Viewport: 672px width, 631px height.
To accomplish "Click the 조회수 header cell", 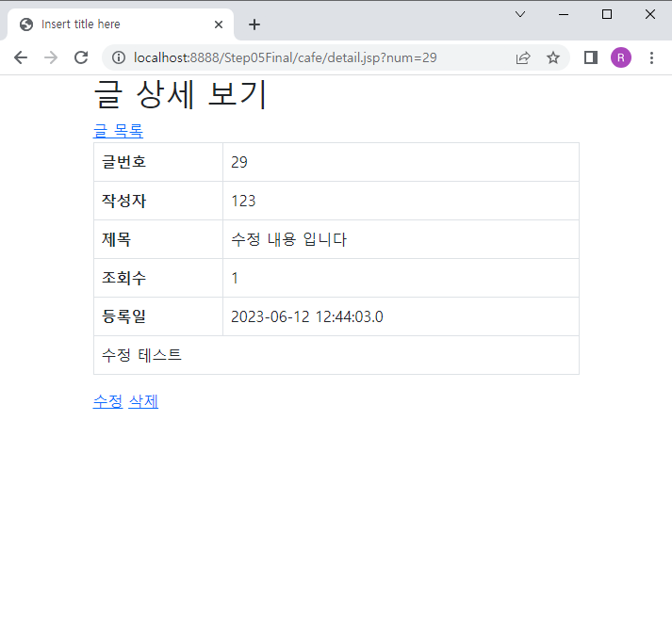I will 158,278.
